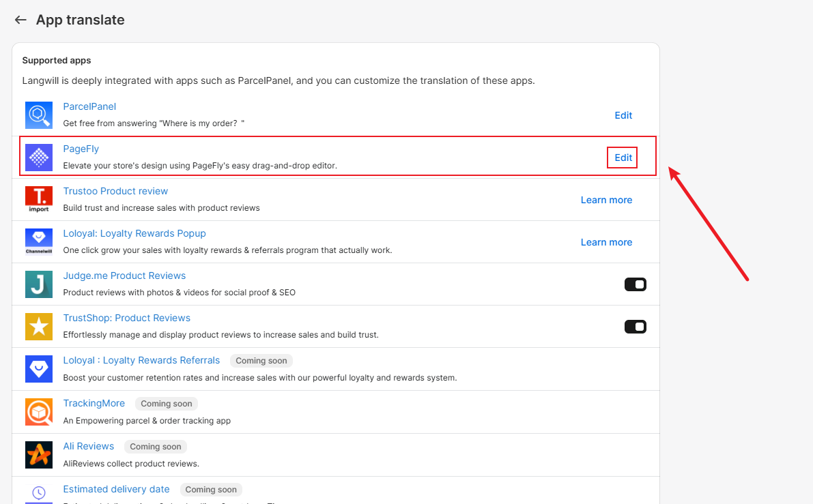Click the PageFly app icon
This screenshot has height=504, width=813.
39,158
